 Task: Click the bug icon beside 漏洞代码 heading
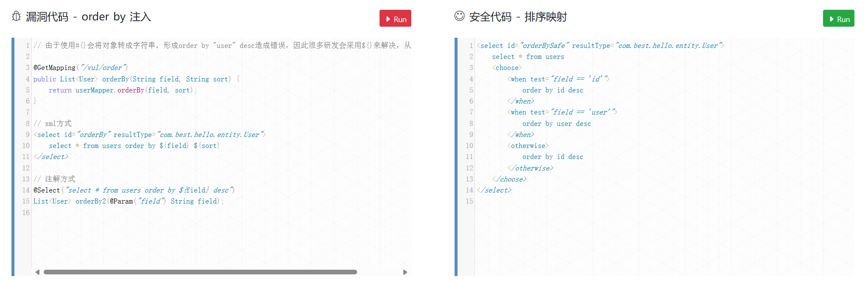pos(16,17)
